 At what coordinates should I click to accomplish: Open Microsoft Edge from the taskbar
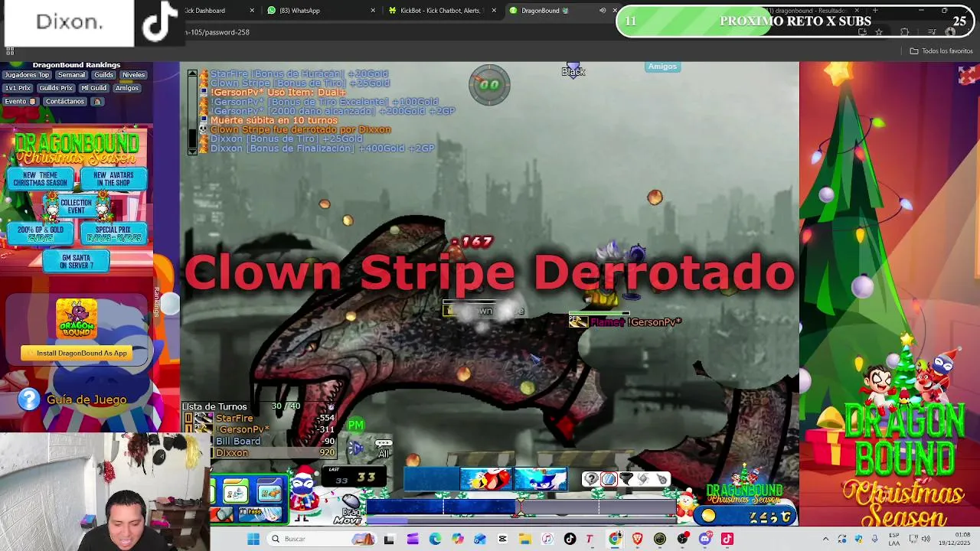point(435,539)
